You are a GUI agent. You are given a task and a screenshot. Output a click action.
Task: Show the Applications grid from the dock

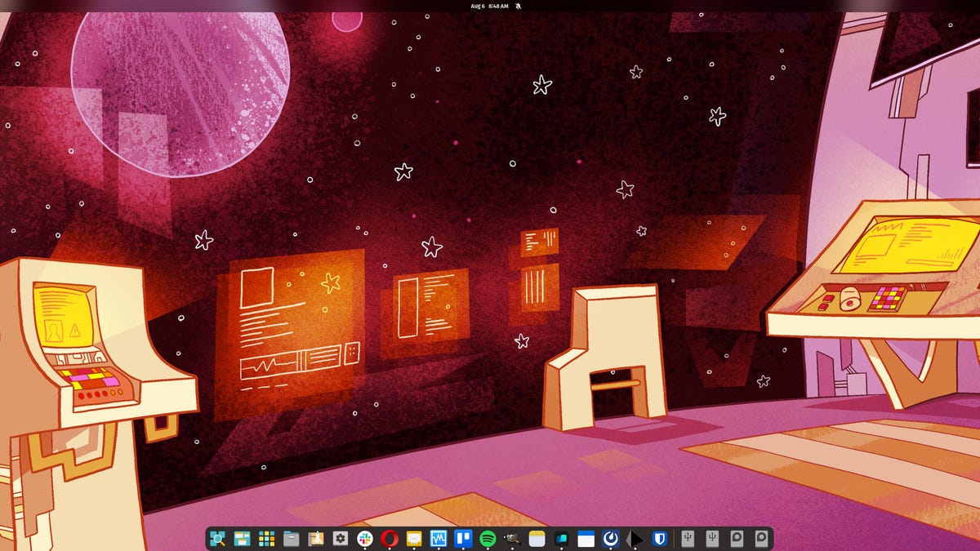266,539
